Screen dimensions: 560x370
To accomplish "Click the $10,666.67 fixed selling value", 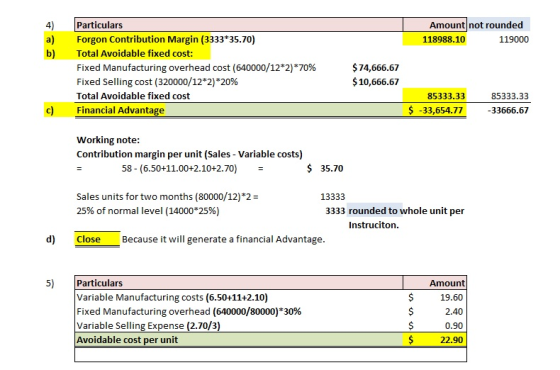I will point(375,82).
